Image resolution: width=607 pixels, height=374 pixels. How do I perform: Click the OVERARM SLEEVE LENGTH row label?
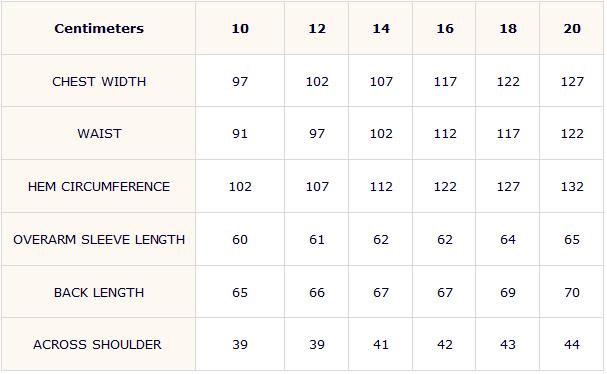(x=99, y=240)
